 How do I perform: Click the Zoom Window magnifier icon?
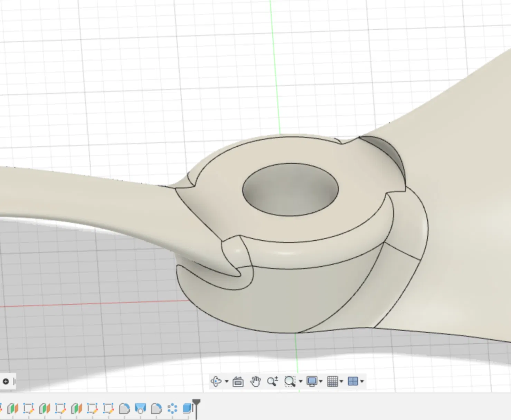[290, 381]
